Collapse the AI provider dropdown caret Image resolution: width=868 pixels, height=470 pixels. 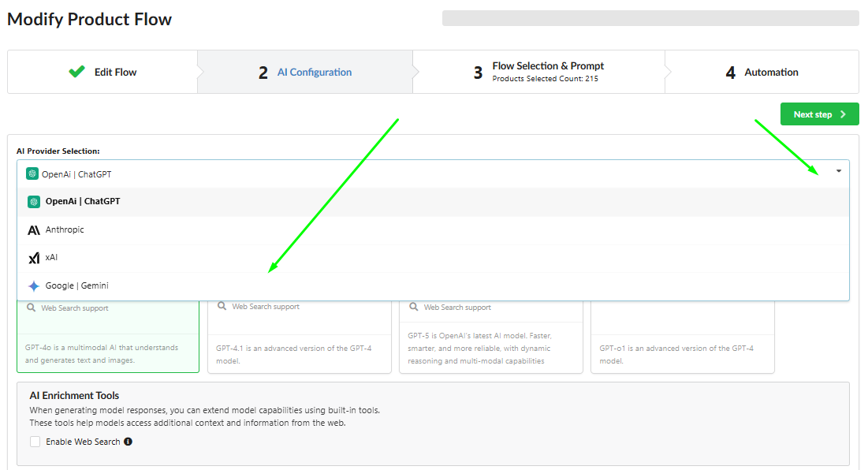point(839,171)
